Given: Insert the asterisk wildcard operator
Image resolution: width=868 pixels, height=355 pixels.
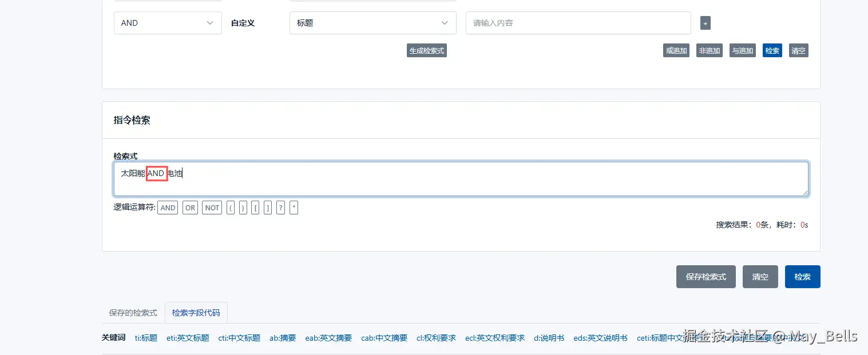Looking at the screenshot, I should click(x=294, y=208).
